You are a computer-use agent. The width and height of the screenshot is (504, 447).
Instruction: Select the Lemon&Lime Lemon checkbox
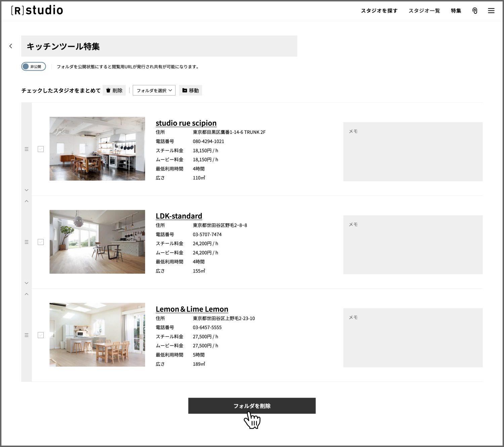pyautogui.click(x=41, y=335)
